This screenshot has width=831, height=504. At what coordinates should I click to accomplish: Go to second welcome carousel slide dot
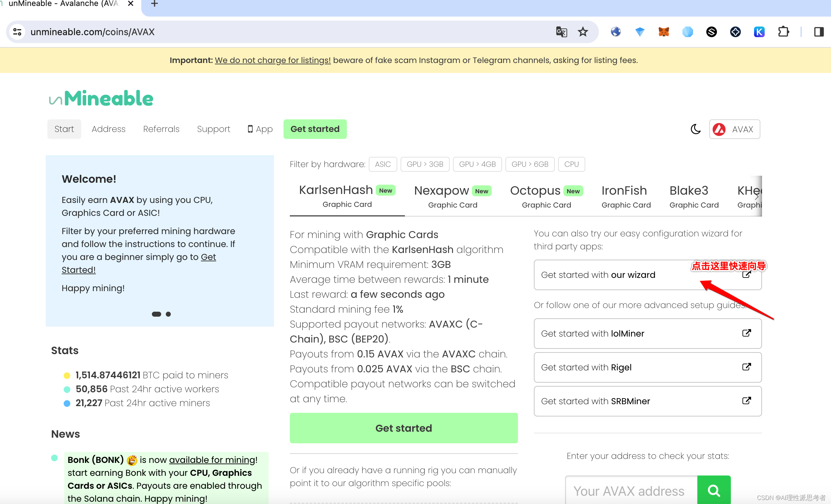[x=168, y=314]
